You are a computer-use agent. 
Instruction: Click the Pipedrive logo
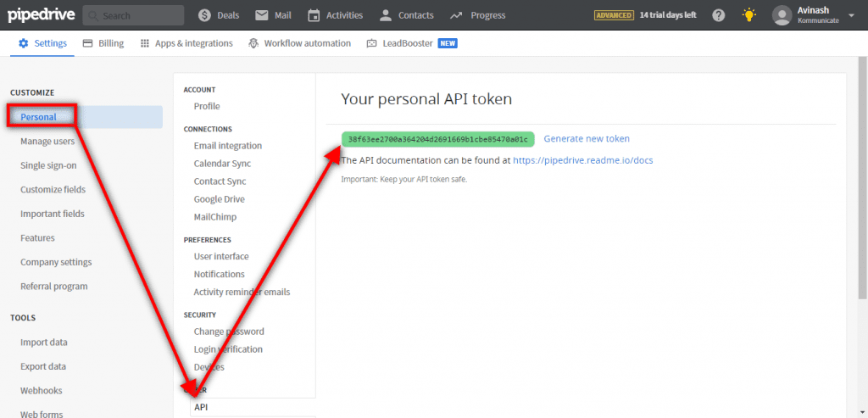[x=41, y=15]
